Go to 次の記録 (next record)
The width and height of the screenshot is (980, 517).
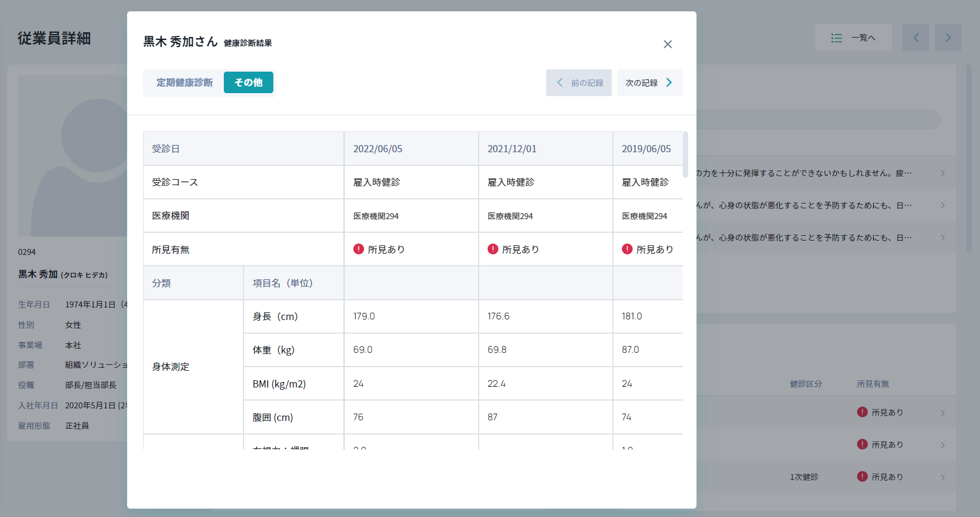tap(650, 83)
